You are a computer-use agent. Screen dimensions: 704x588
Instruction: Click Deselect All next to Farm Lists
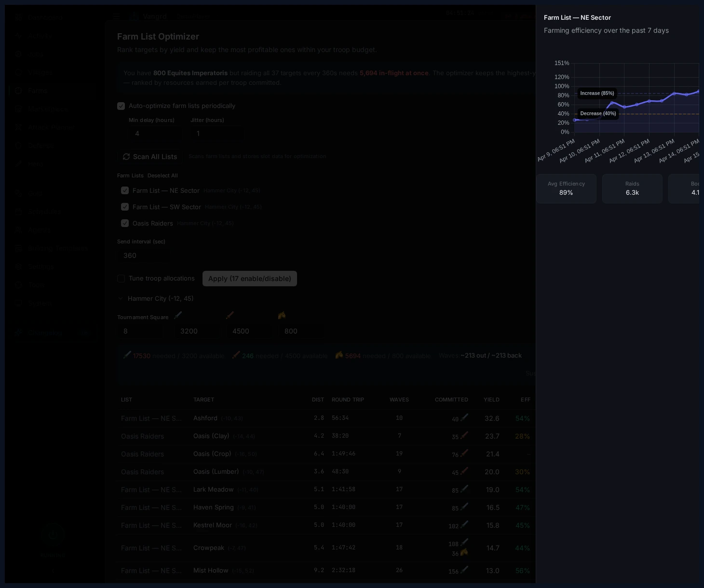[x=162, y=175]
